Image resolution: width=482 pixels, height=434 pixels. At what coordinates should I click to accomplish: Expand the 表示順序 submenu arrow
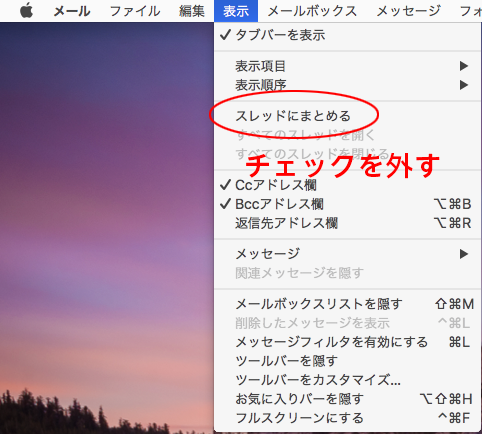pyautogui.click(x=464, y=85)
